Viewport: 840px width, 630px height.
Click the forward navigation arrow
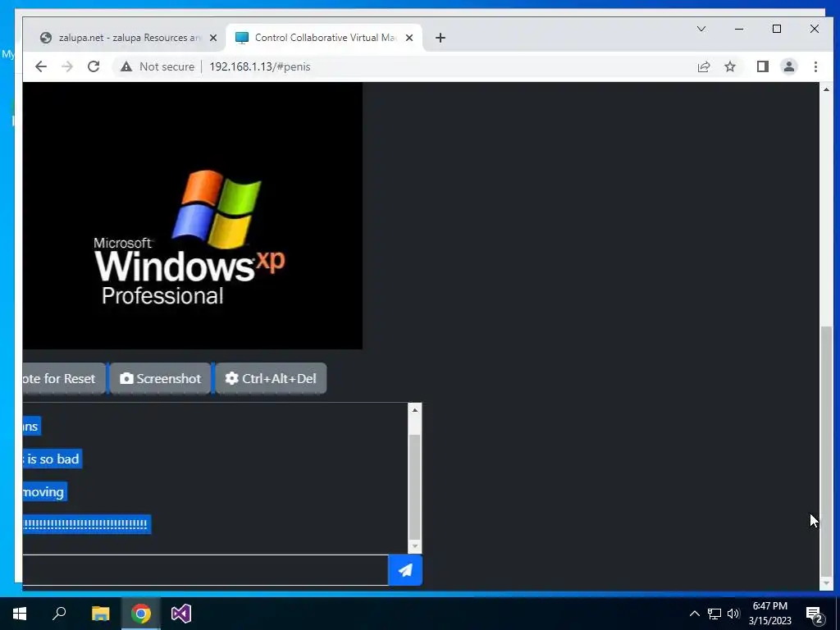coord(67,66)
